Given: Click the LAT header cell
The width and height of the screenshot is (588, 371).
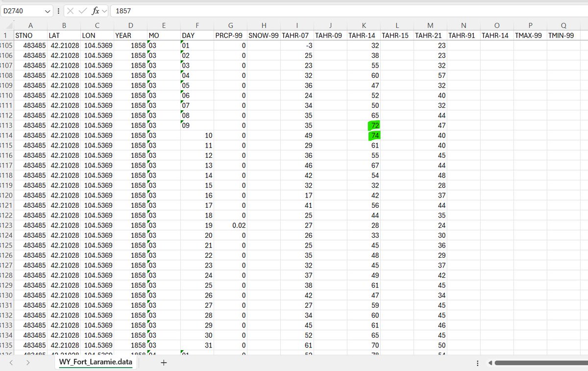Looking at the screenshot, I should click(64, 35).
